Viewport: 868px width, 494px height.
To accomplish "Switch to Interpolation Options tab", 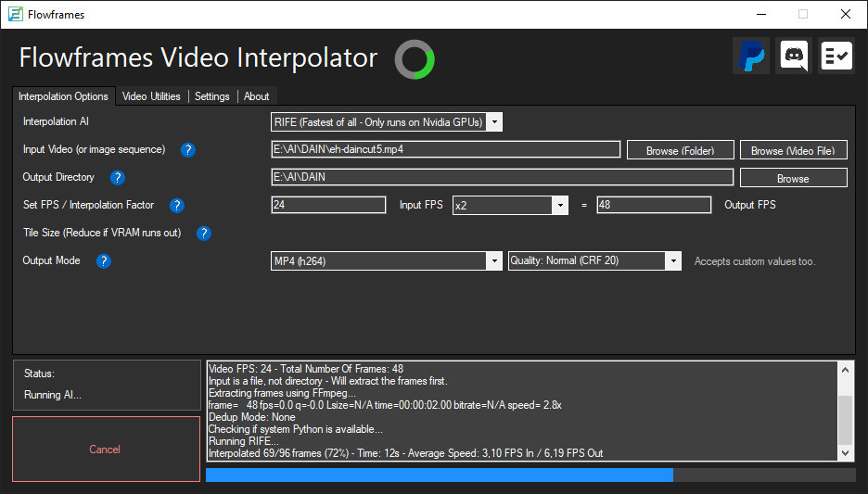I will coord(64,96).
